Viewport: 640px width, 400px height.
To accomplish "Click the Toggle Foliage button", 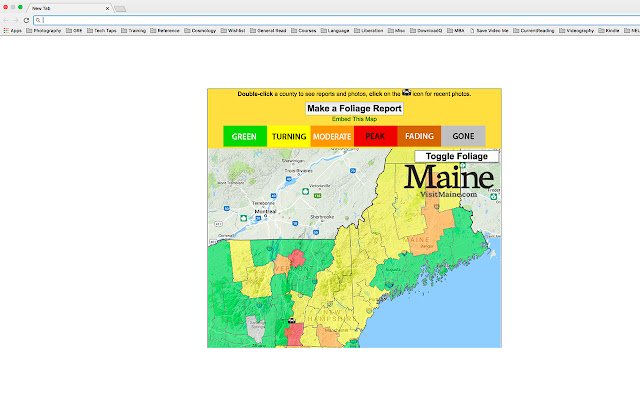I will coord(456,156).
